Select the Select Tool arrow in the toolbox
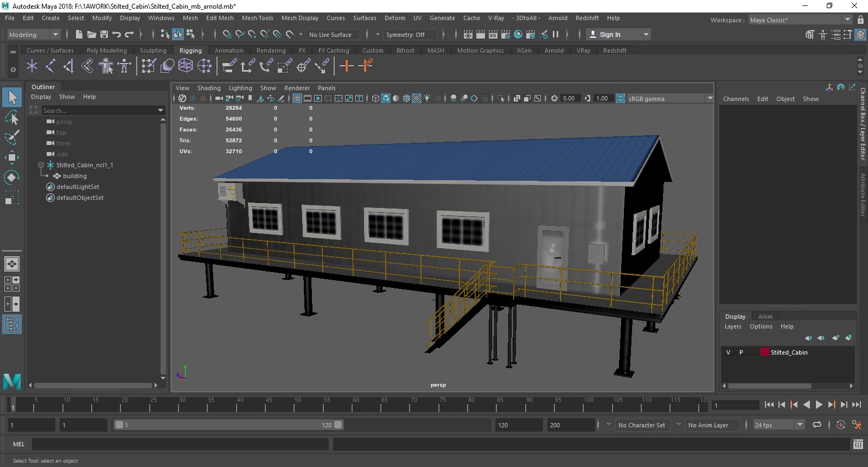 click(12, 97)
